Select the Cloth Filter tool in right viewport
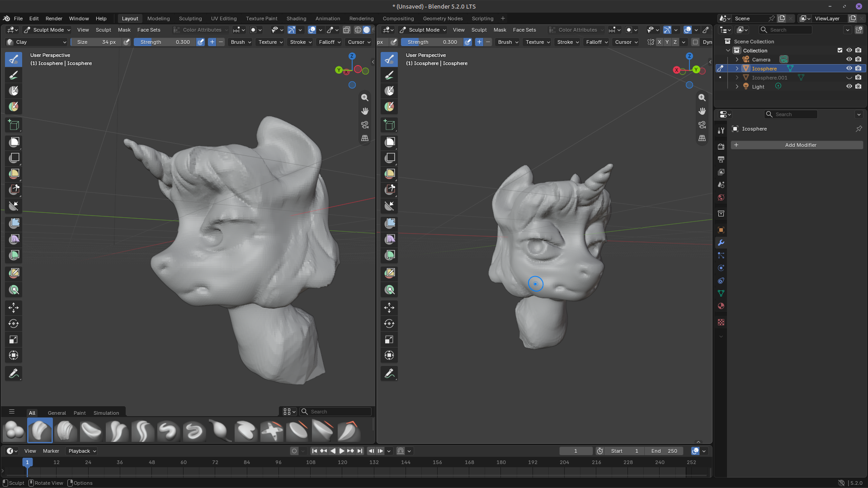 click(x=389, y=239)
